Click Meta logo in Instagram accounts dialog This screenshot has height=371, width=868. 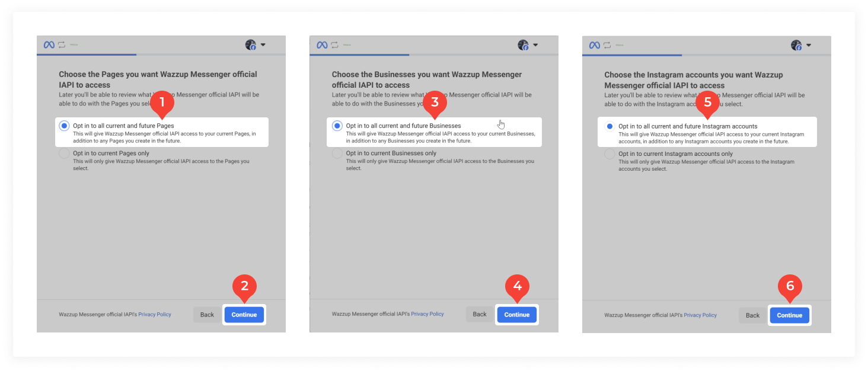click(595, 45)
